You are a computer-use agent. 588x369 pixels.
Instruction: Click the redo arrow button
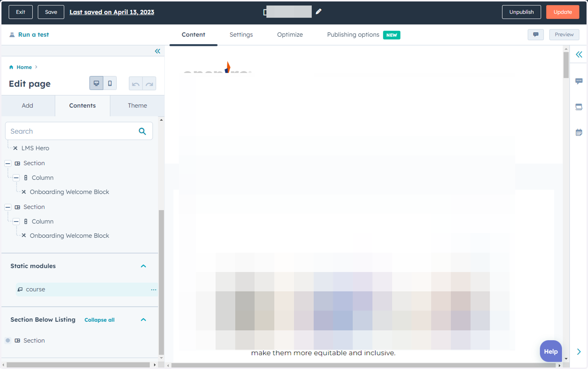[149, 84]
